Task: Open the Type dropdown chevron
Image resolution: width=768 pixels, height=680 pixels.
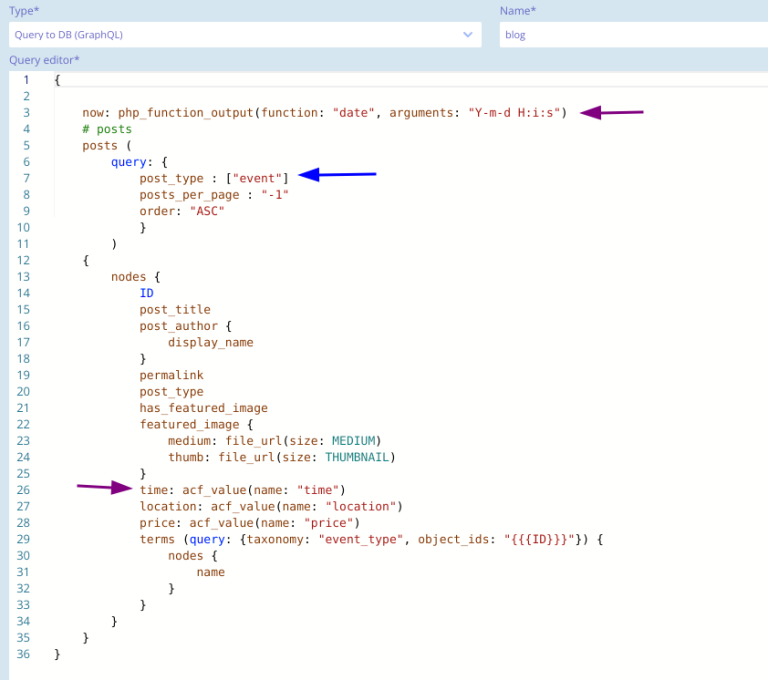Action: tap(467, 35)
